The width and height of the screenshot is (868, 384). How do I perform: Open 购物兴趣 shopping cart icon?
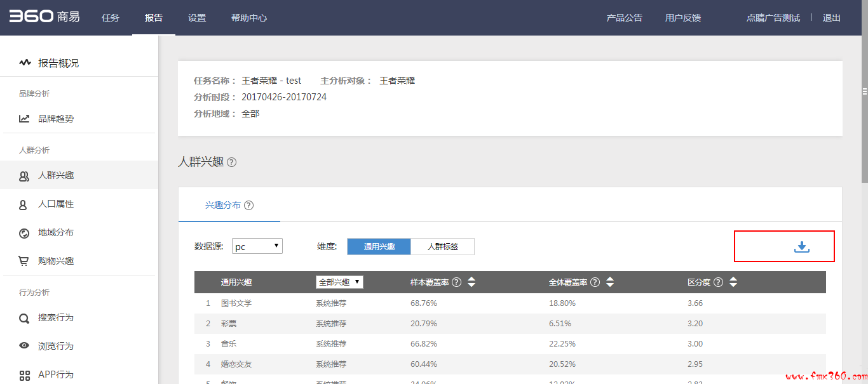click(24, 261)
